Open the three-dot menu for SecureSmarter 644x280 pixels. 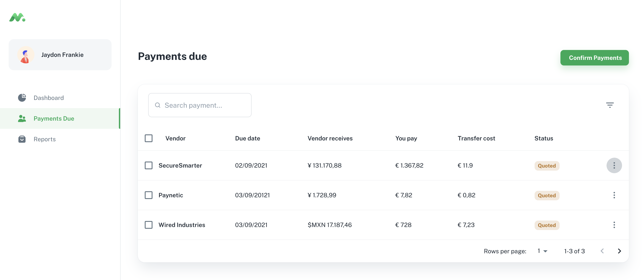point(614,165)
